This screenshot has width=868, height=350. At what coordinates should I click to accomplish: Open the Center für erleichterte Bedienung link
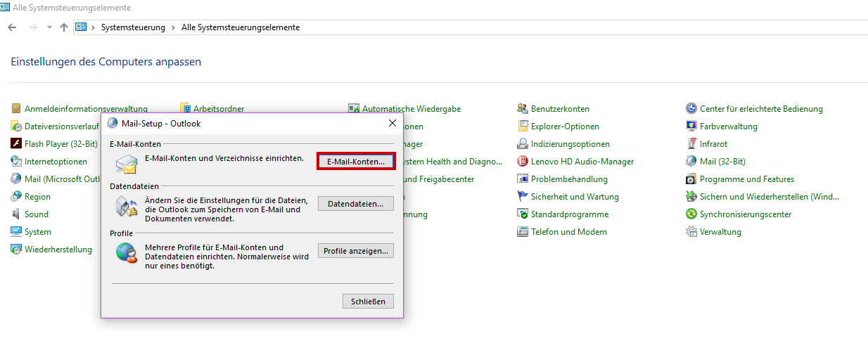[761, 109]
